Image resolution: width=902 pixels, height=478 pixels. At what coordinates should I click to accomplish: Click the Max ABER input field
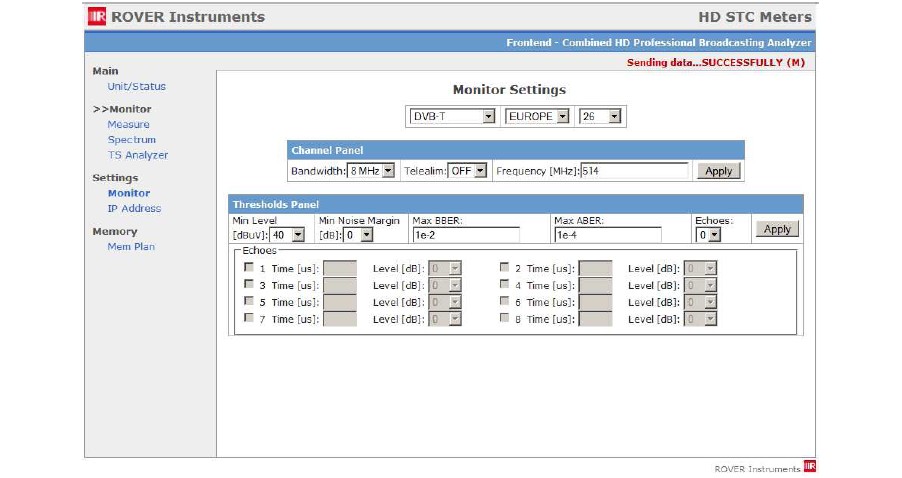608,235
